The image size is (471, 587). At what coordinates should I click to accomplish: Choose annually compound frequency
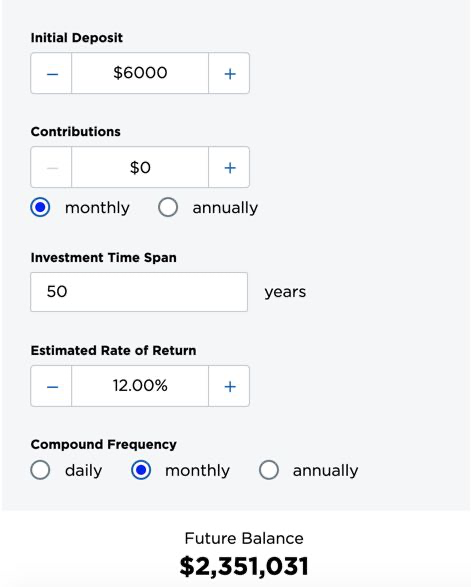[269, 470]
